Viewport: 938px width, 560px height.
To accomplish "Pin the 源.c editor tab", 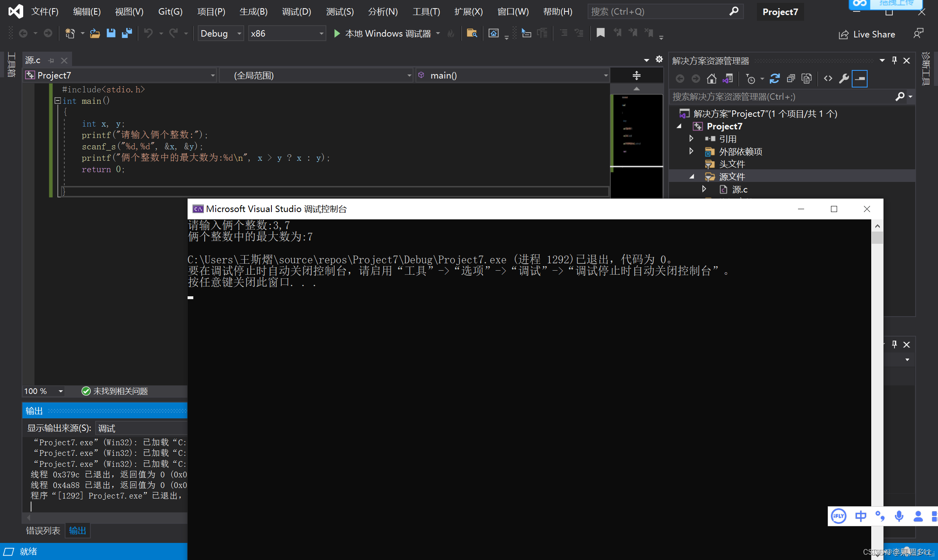I will (x=51, y=61).
